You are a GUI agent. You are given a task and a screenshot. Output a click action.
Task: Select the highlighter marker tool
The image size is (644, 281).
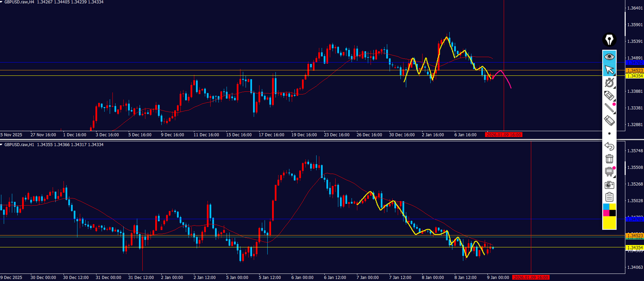[609, 95]
